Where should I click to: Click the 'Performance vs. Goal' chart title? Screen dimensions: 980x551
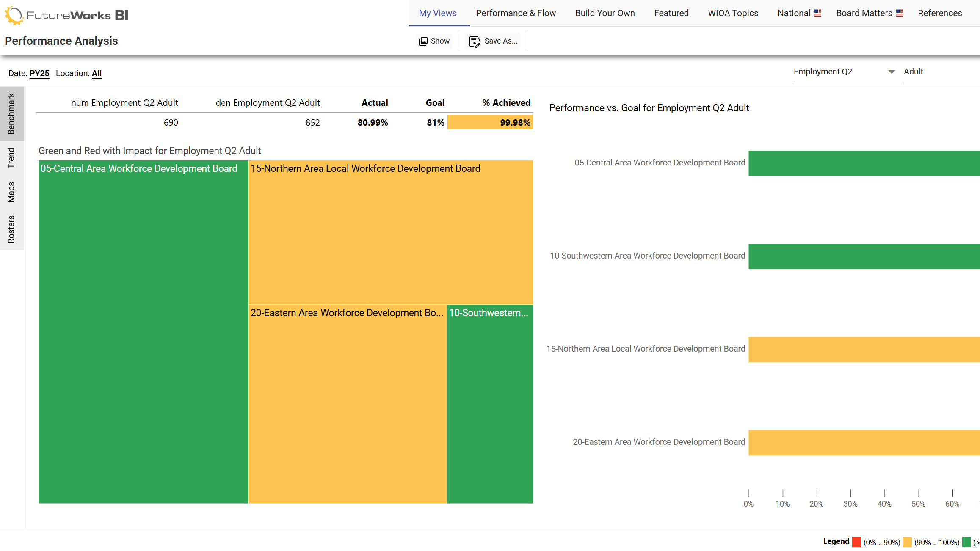(x=649, y=108)
